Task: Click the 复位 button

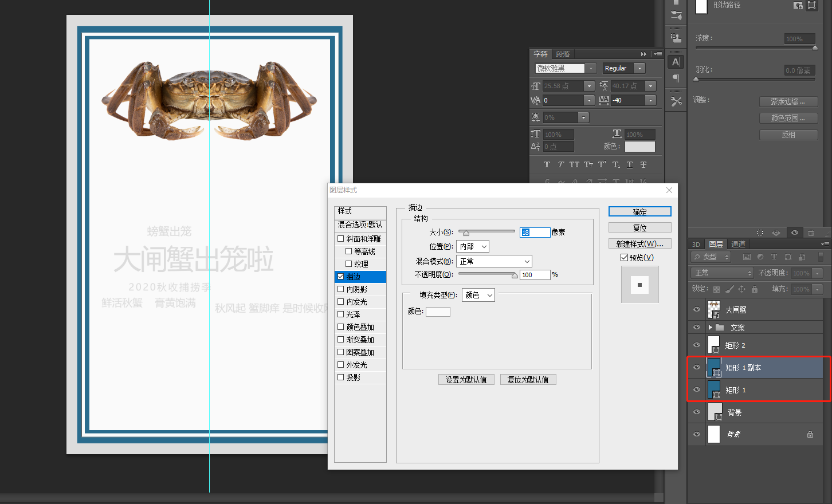Action: pyautogui.click(x=640, y=228)
